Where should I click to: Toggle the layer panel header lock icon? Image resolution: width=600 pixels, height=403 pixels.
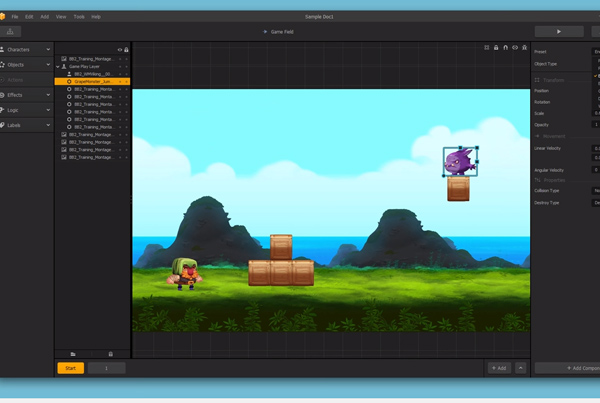126,49
